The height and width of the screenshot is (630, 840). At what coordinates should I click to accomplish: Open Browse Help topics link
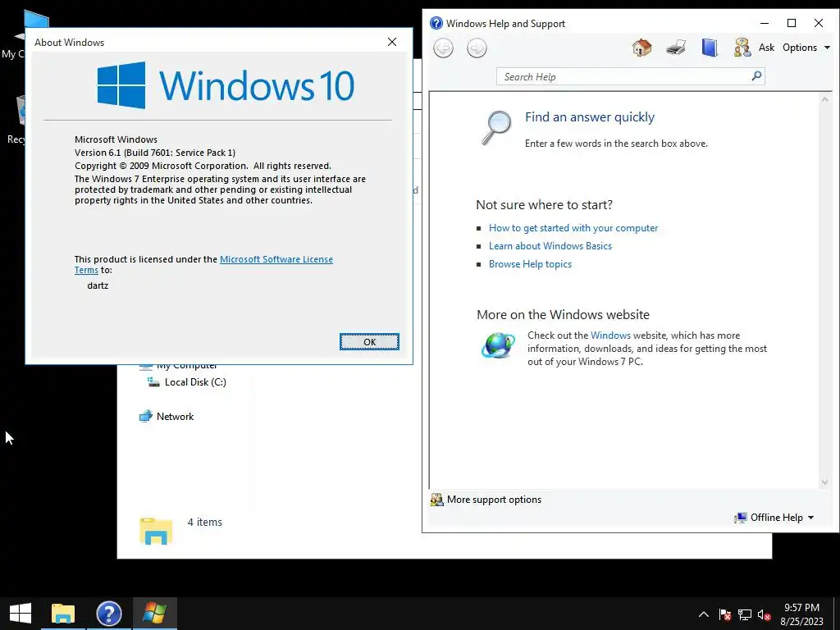(x=531, y=264)
